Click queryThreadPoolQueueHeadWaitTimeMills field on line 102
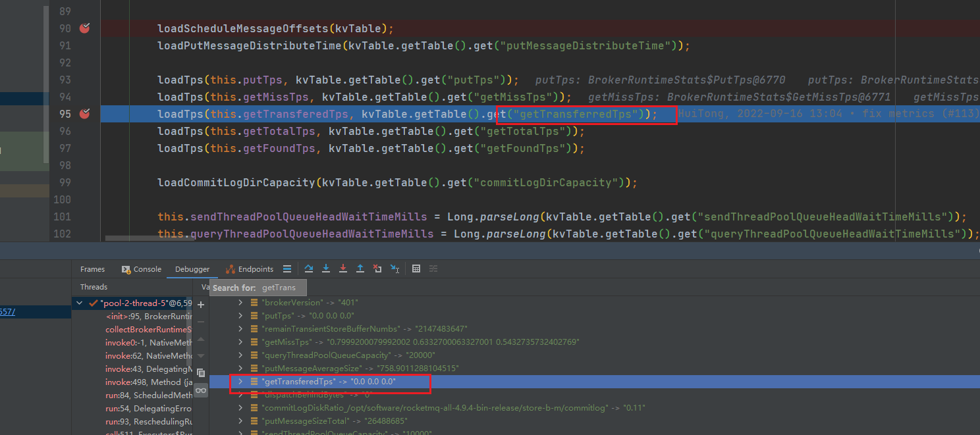 pos(312,234)
